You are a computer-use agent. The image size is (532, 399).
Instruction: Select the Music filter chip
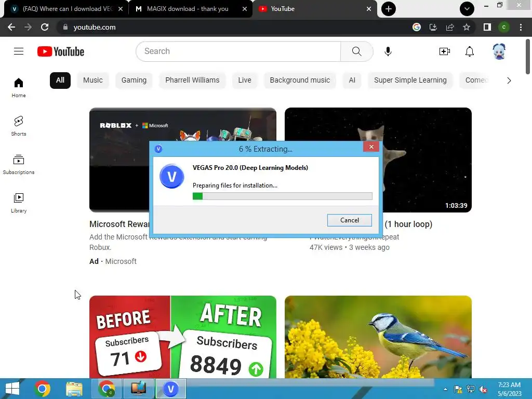(92, 81)
